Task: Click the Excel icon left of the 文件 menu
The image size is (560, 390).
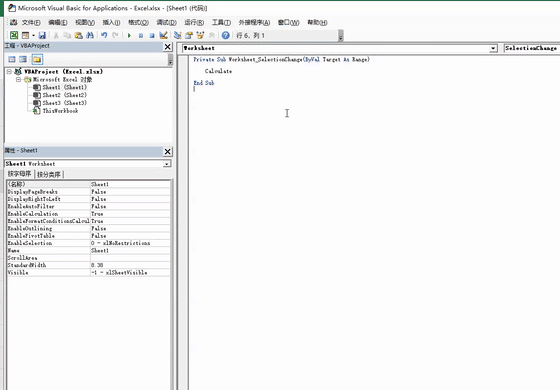Action: point(14,22)
